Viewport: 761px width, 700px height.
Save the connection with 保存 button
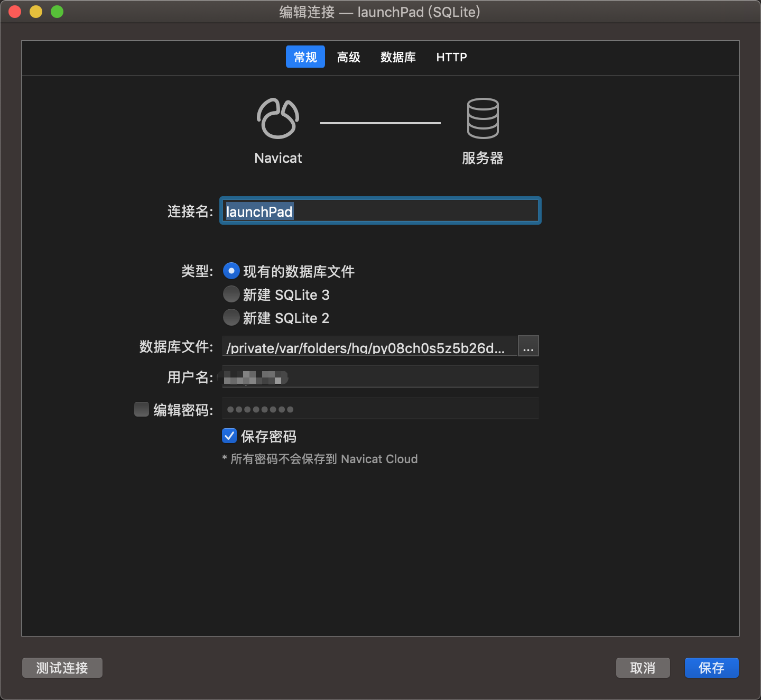pos(712,668)
